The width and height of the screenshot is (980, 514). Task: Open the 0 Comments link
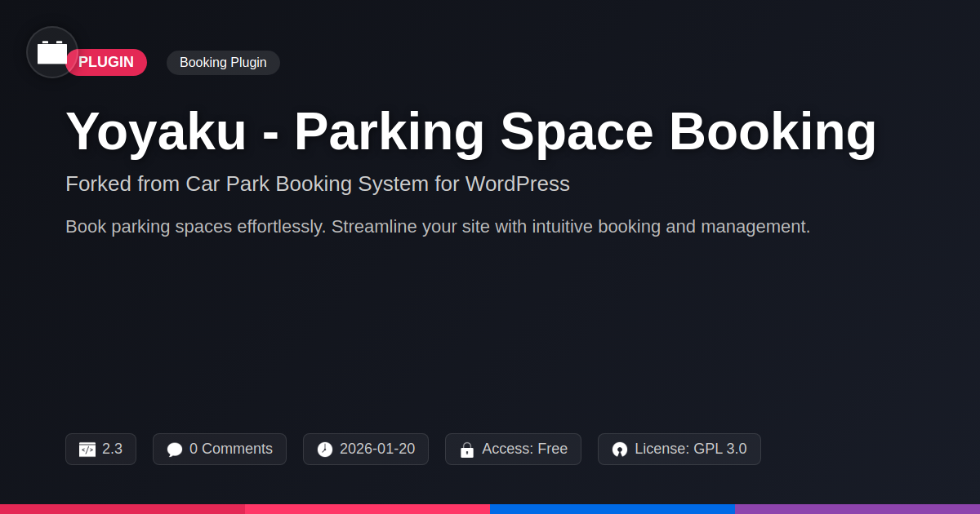[x=220, y=450]
